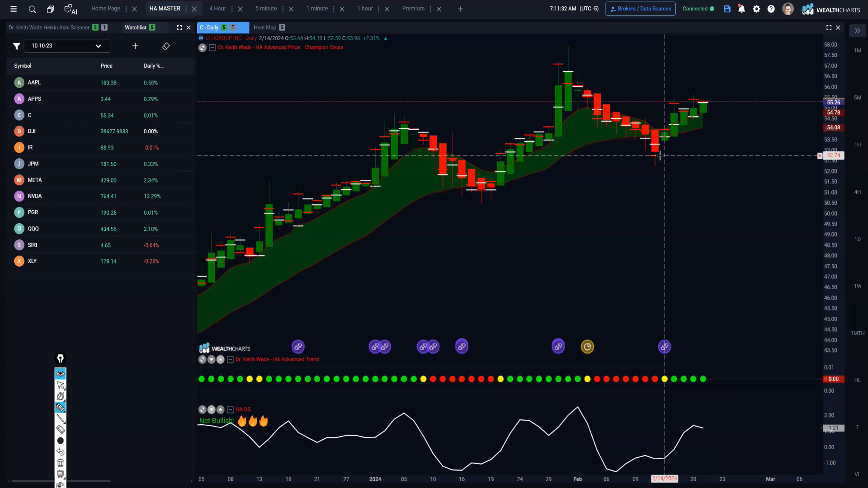Viewport: 868px width, 488px height.
Task: Open the pen drawing tools toggle
Action: tap(60, 359)
